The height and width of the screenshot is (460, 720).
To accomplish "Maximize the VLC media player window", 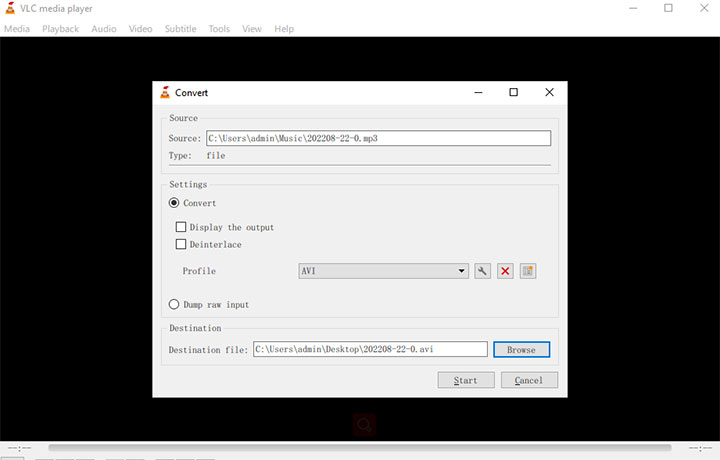I will 669,8.
